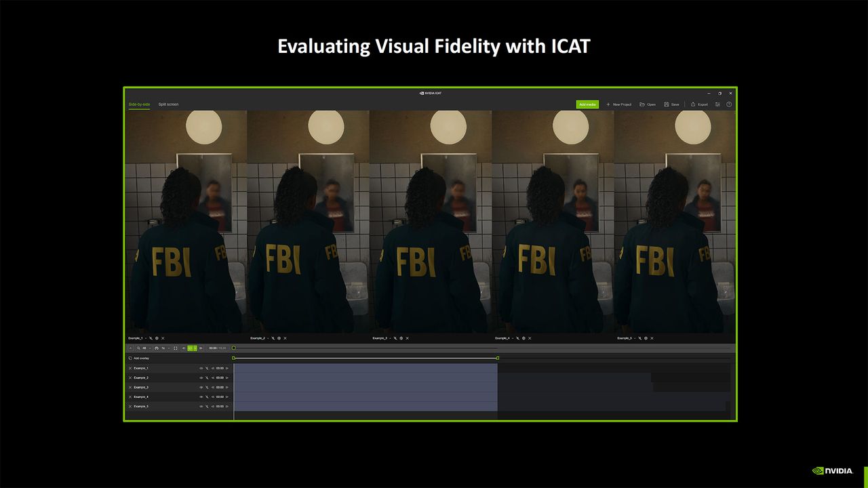Select the Example_1 video pane

pos(186,221)
